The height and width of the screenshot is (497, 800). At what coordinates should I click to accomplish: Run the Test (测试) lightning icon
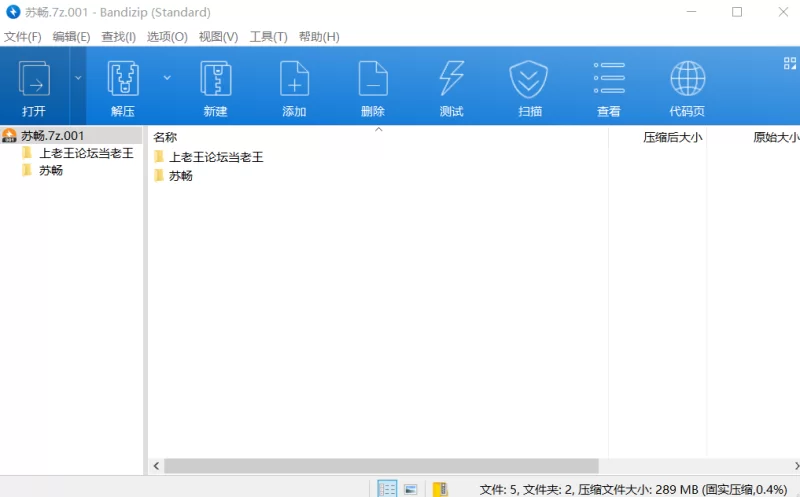coord(452,79)
